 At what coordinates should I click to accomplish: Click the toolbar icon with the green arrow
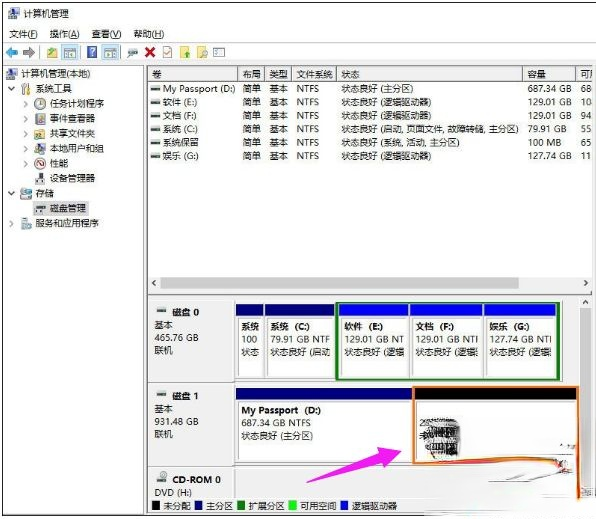(185, 52)
